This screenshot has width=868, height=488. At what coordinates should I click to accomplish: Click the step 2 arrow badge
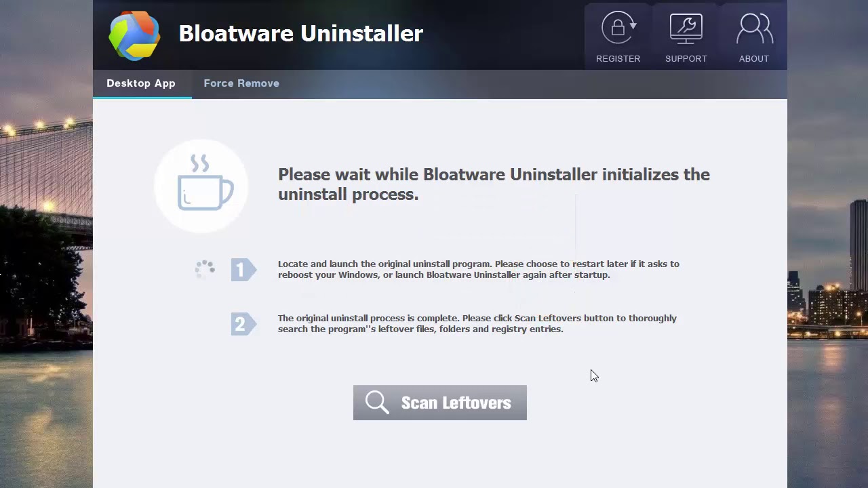point(243,324)
